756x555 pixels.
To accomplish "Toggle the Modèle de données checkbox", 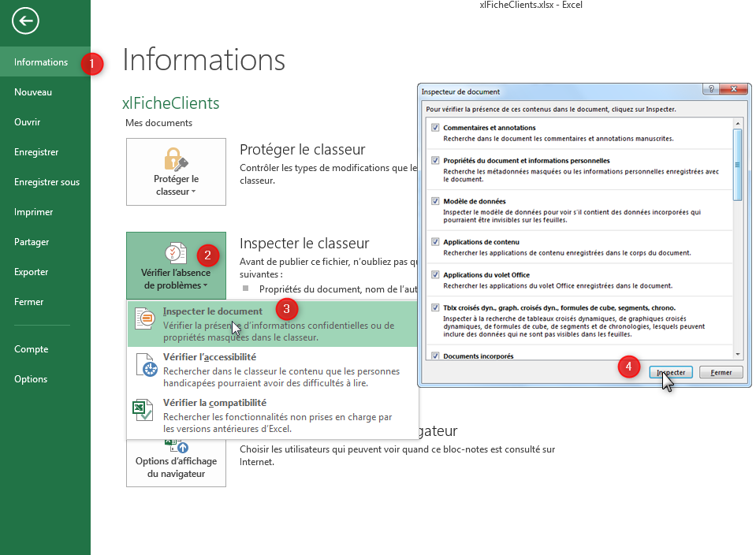I will coord(435,201).
